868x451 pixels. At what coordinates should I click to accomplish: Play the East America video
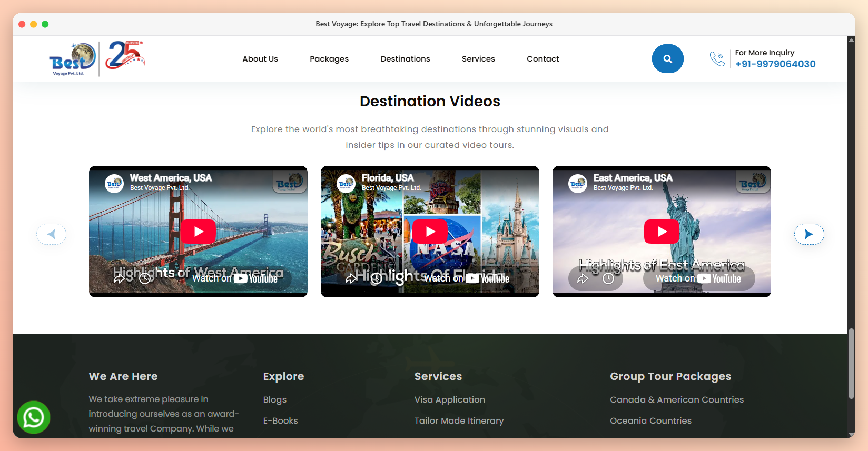662,232
